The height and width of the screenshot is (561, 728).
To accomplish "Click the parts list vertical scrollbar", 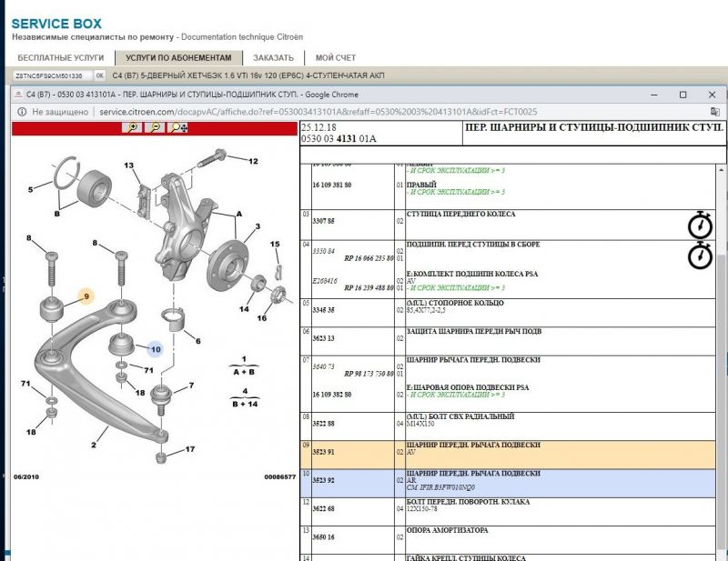I will pyautogui.click(x=722, y=364).
